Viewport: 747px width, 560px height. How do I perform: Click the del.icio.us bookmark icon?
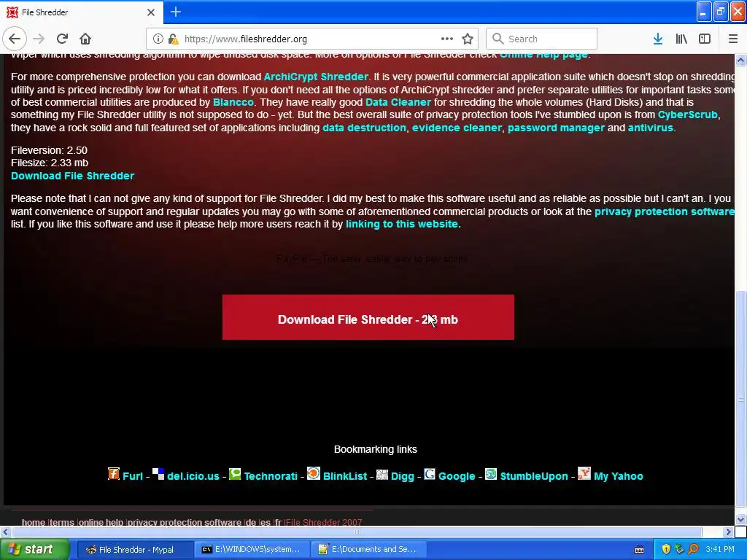coord(158,474)
